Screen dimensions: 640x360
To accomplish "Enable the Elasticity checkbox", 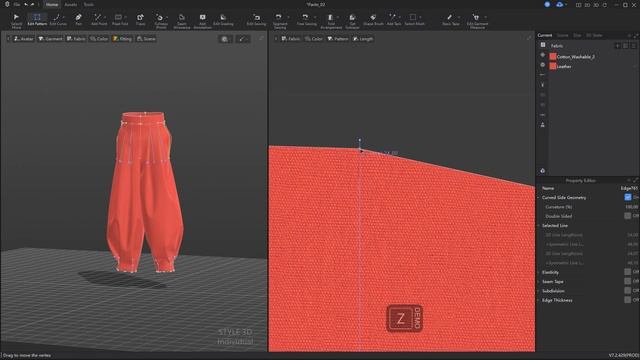I will coord(628,272).
